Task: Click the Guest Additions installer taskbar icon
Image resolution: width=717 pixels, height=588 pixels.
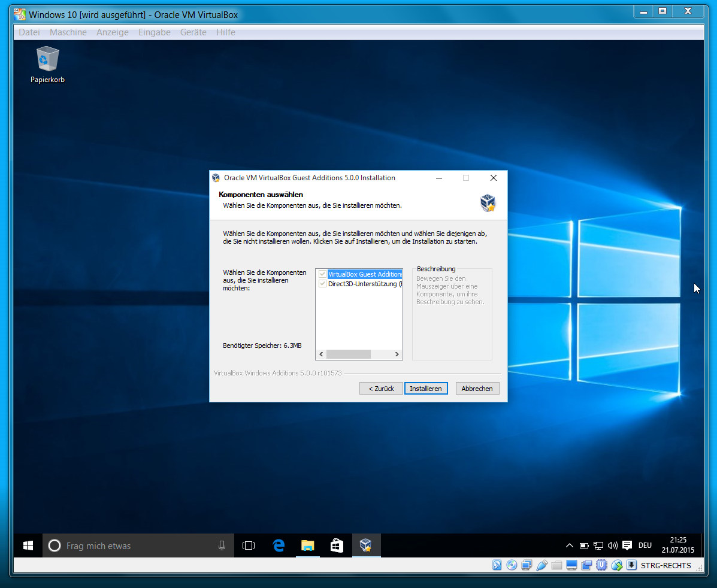Action: 366,545
